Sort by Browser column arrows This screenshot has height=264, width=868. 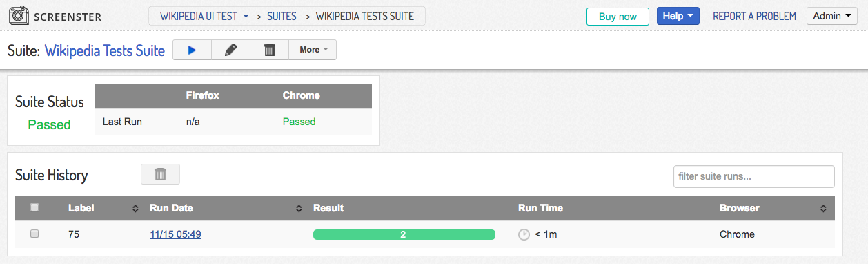(823, 208)
